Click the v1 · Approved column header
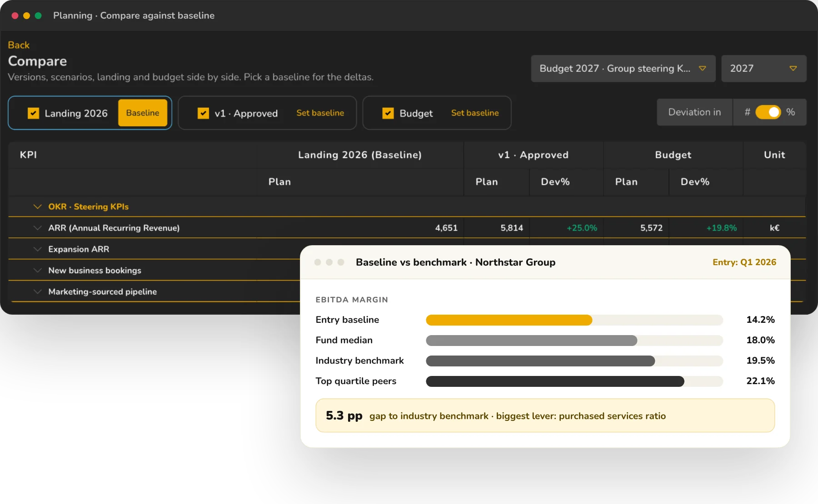The height and width of the screenshot is (504, 818). (x=533, y=155)
